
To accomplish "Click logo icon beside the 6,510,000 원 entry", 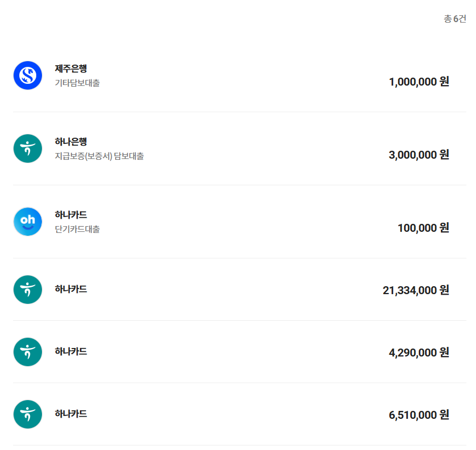I will coord(28,414).
